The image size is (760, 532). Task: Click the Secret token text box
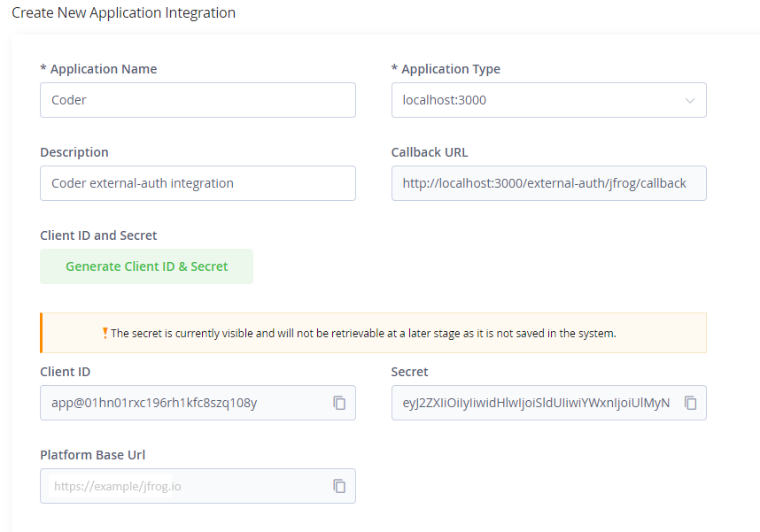coord(548,403)
